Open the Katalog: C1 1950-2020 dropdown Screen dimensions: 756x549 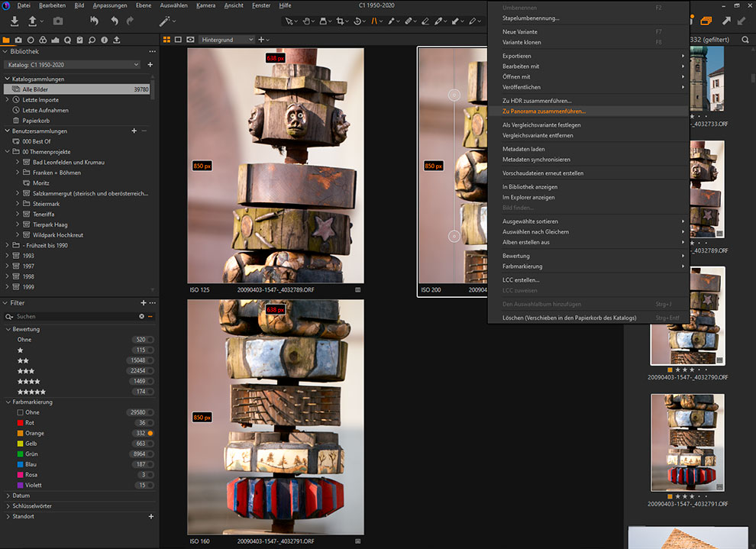(73, 65)
